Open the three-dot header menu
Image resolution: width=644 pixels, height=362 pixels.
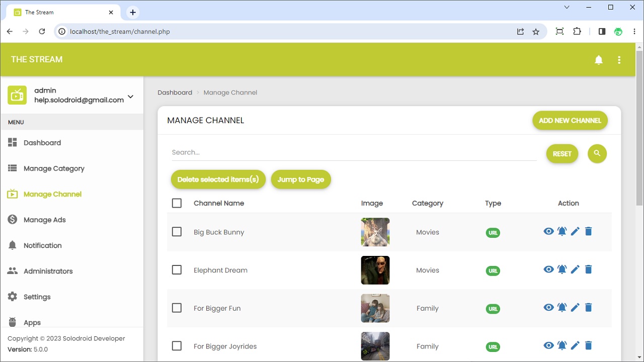pos(619,60)
